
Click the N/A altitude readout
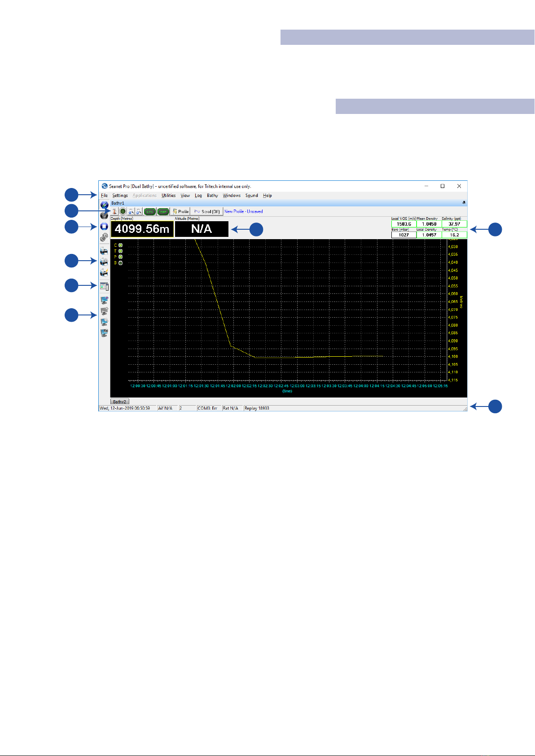(202, 229)
